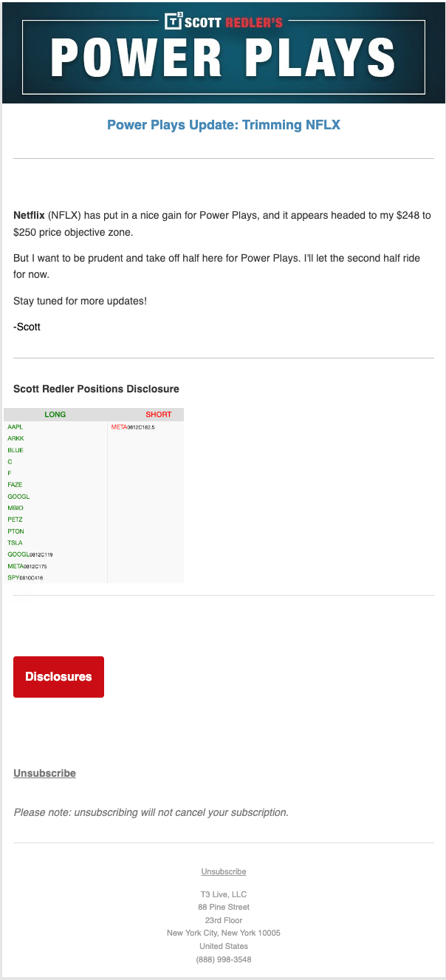The width and height of the screenshot is (446, 980).
Task: Click the phone number (888) 998-3548
Action: pos(223,959)
